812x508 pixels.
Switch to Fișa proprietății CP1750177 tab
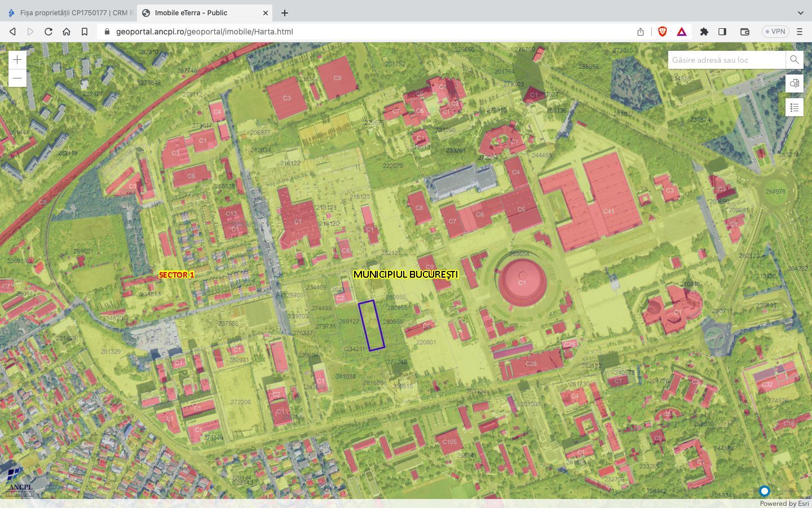(x=70, y=12)
